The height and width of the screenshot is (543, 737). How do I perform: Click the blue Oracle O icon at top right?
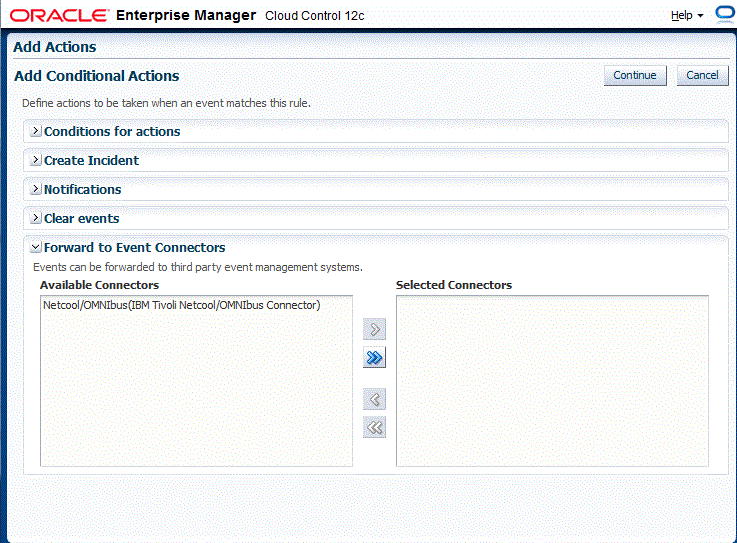(725, 14)
